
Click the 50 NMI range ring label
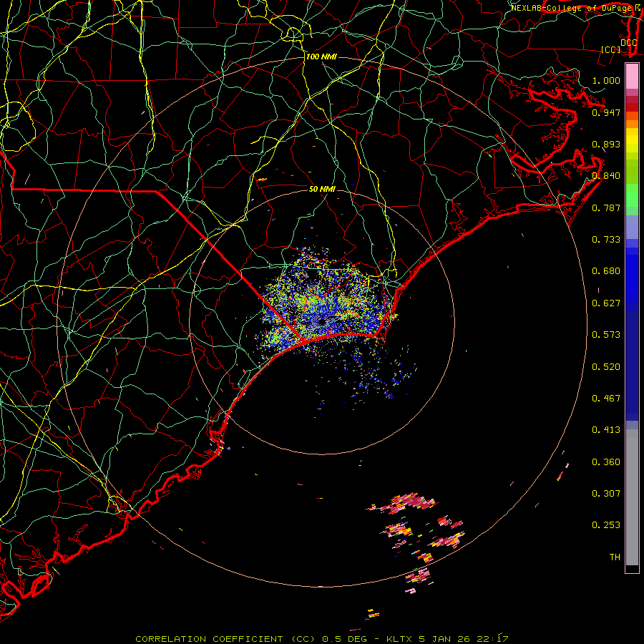click(322, 189)
